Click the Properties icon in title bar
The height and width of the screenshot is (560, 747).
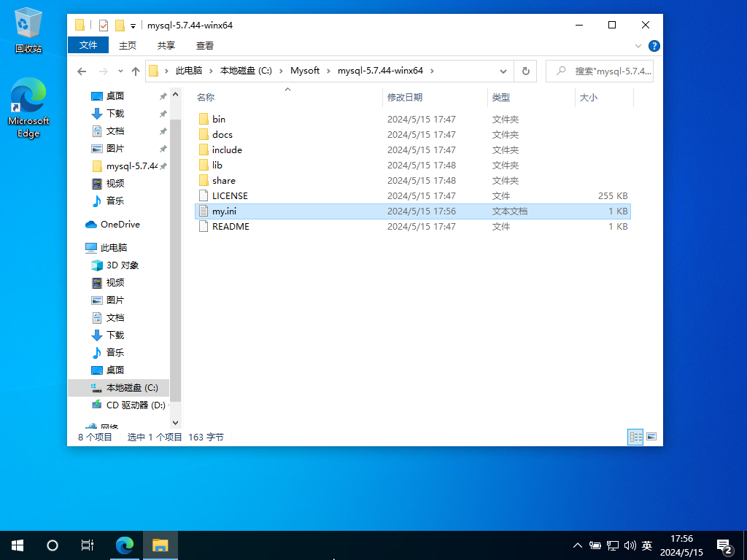(x=103, y=25)
